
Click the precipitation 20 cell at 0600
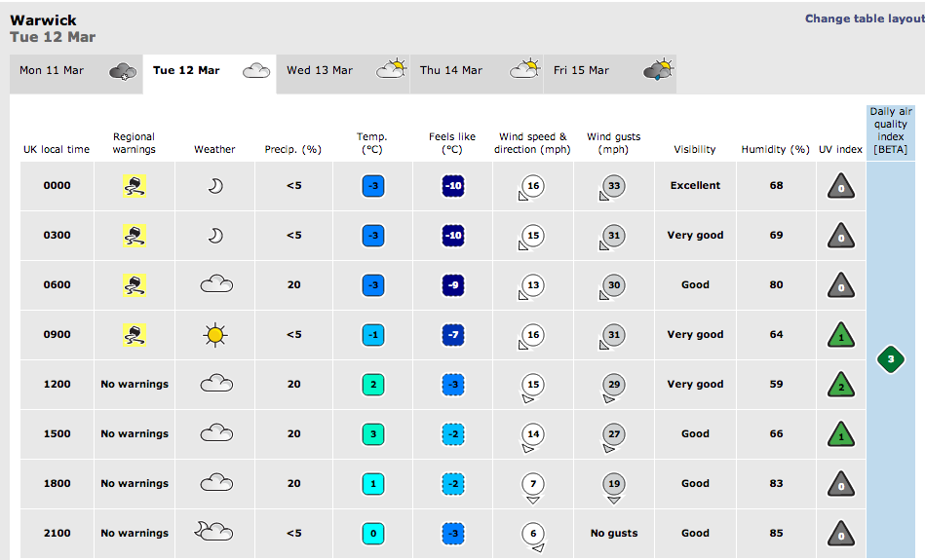pos(294,284)
